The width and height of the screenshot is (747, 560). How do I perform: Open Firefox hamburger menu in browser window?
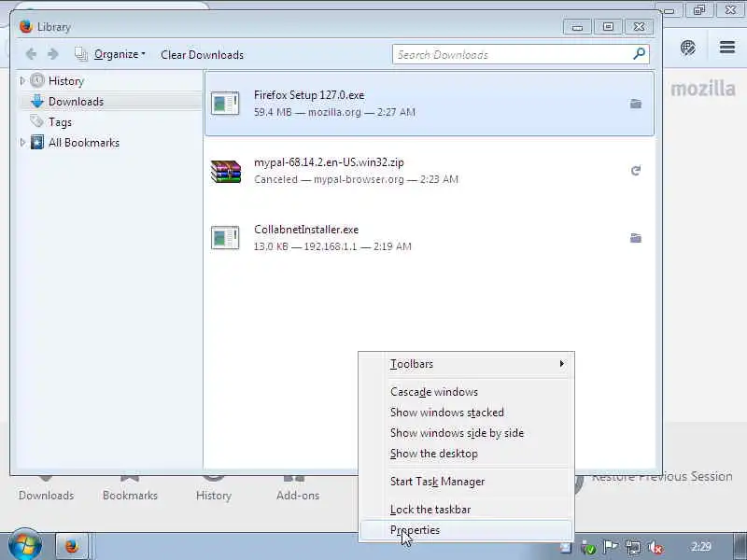point(727,48)
